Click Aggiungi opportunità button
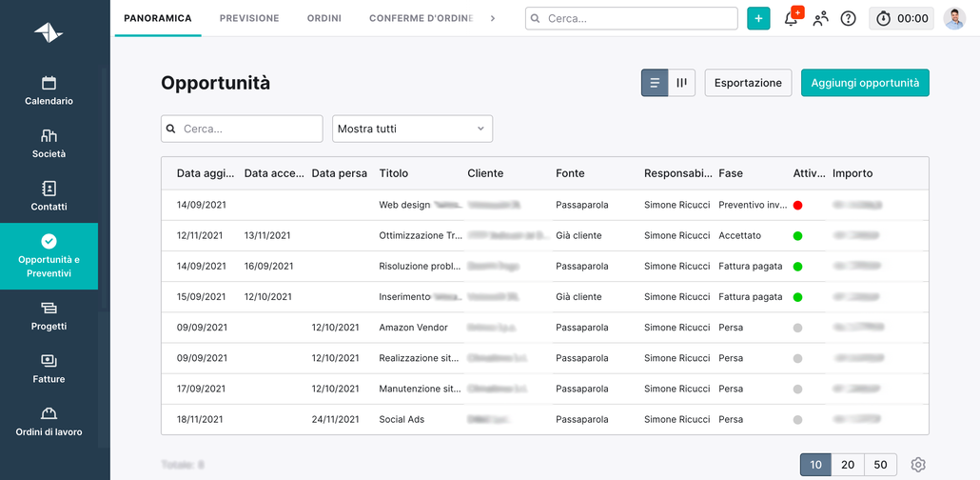This screenshot has height=480, width=980. tap(865, 83)
